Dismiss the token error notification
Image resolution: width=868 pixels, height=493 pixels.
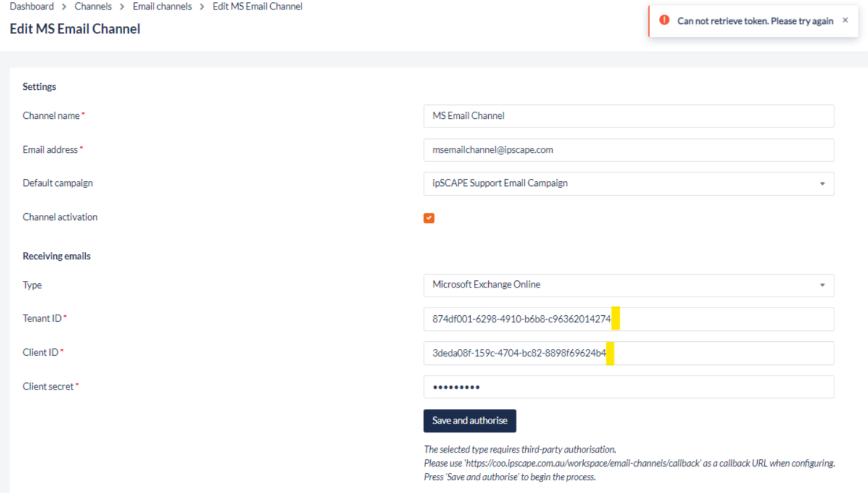[x=845, y=20]
